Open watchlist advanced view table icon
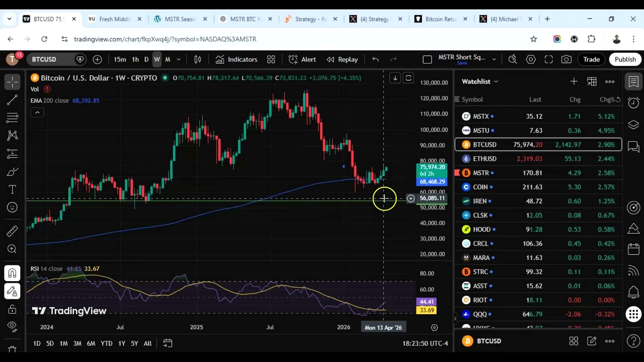This screenshot has width=644, height=362. (x=592, y=82)
